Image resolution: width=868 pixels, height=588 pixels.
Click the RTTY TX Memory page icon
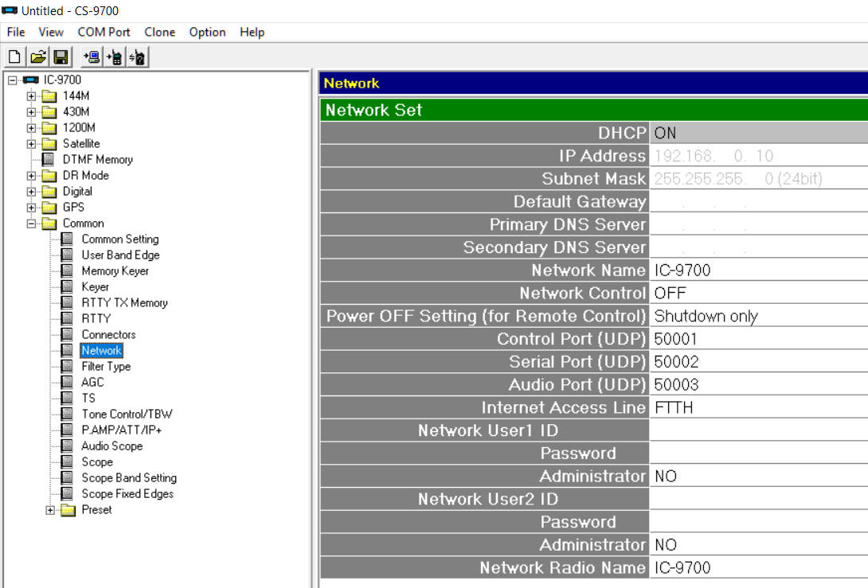coord(67,302)
